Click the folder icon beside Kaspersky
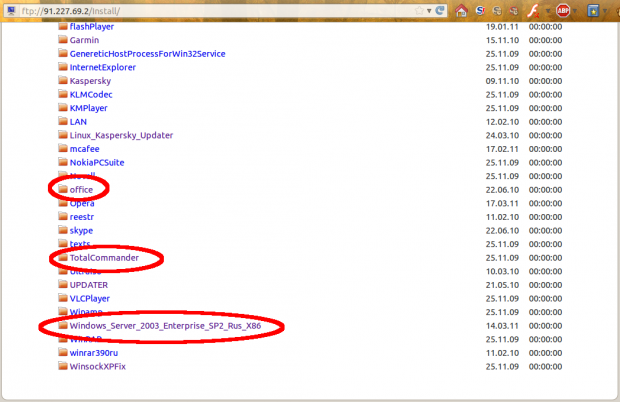 coord(63,80)
